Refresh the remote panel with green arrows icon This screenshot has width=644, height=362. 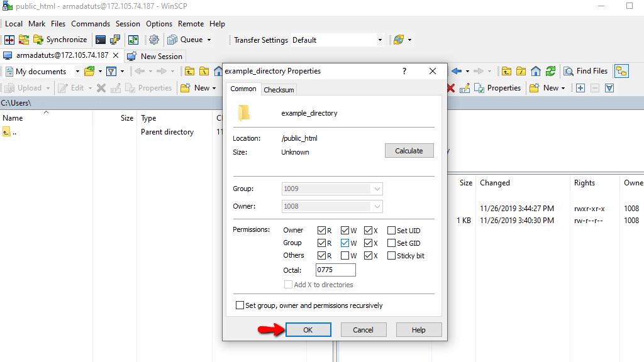[550, 72]
